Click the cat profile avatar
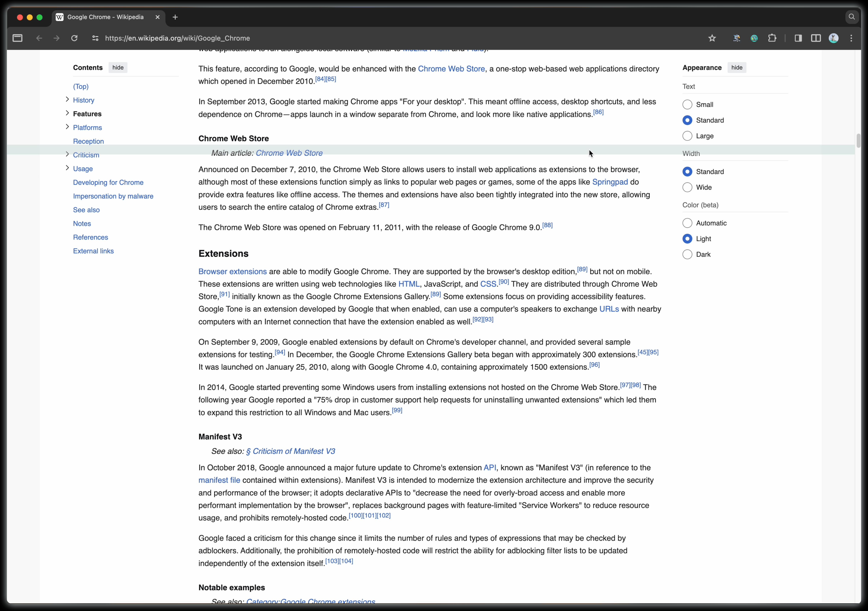The image size is (868, 611). click(x=834, y=38)
